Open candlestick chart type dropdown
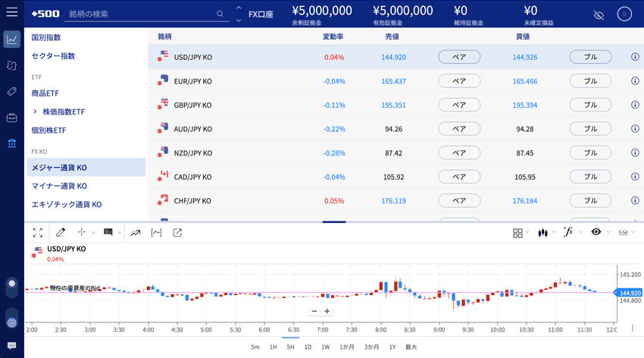 [546, 233]
